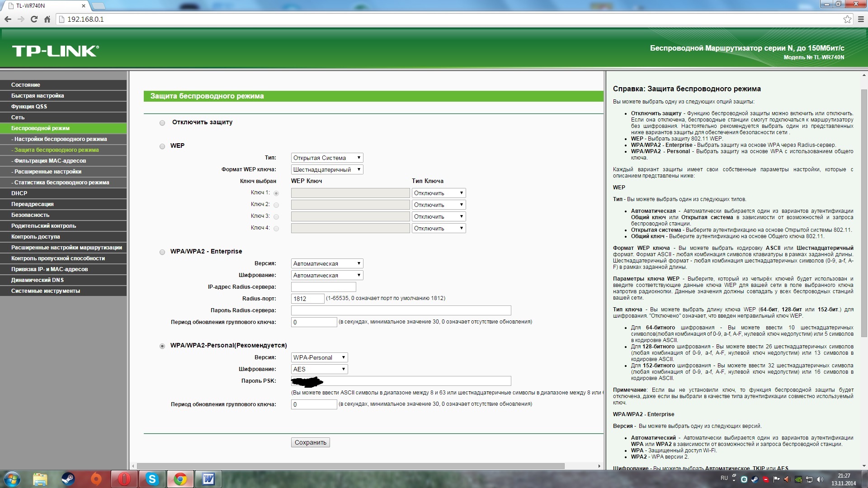Open the 'Состояние' menu item

(63, 85)
